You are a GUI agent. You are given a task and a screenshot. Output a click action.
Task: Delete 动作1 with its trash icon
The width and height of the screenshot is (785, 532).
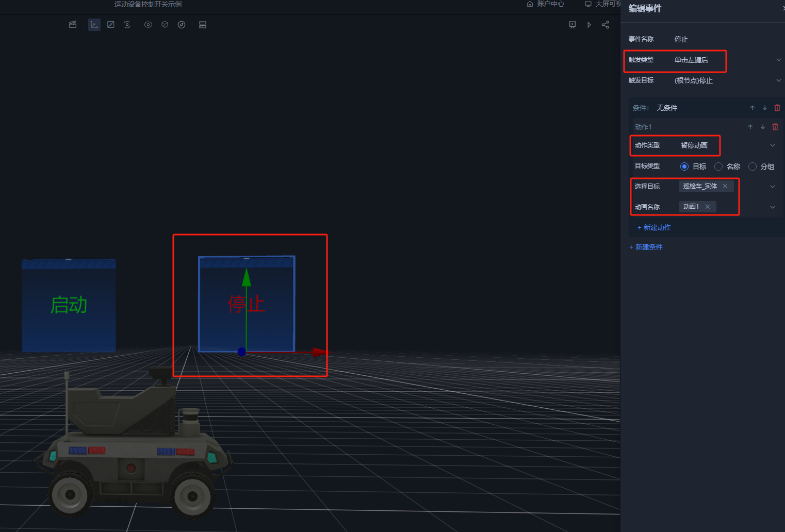point(775,127)
